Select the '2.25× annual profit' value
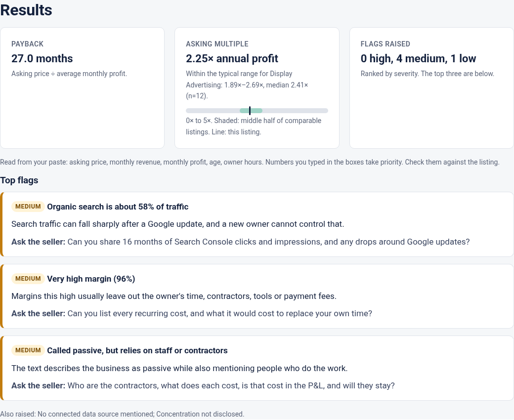 click(232, 59)
